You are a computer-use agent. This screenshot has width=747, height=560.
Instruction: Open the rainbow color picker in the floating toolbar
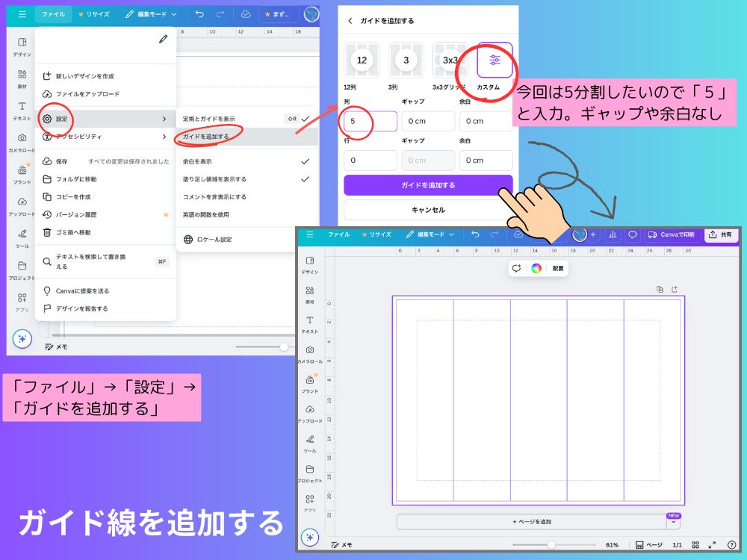click(x=536, y=268)
